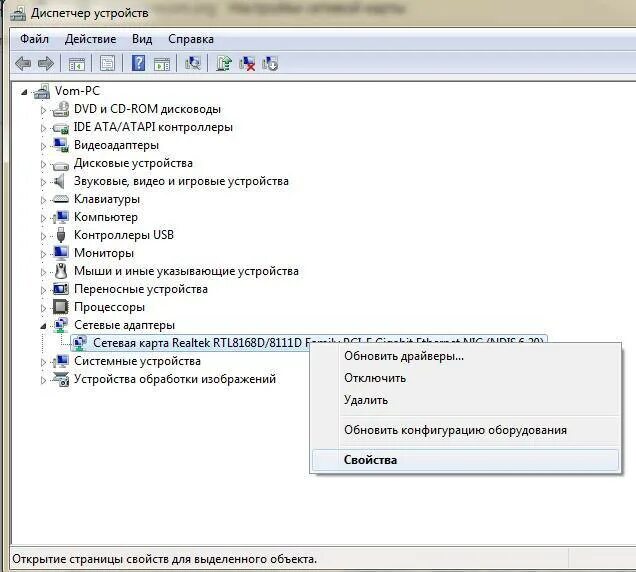Image resolution: width=636 pixels, height=572 pixels.
Task: Expand the Клавиатуры node
Action: point(43,200)
